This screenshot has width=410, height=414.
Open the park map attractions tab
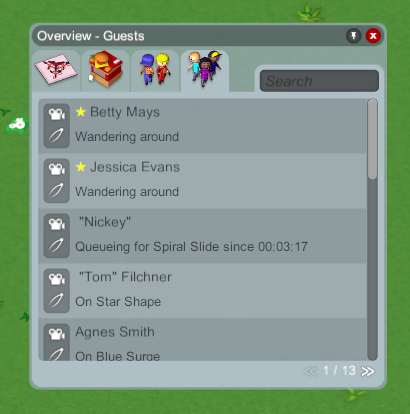click(x=56, y=71)
